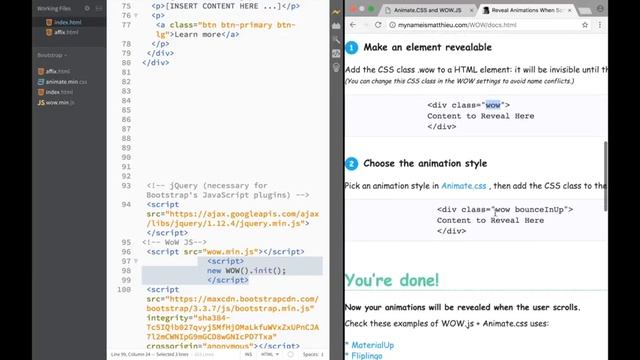Open the Flipingo link
The image size is (640, 360).
coord(367,356)
